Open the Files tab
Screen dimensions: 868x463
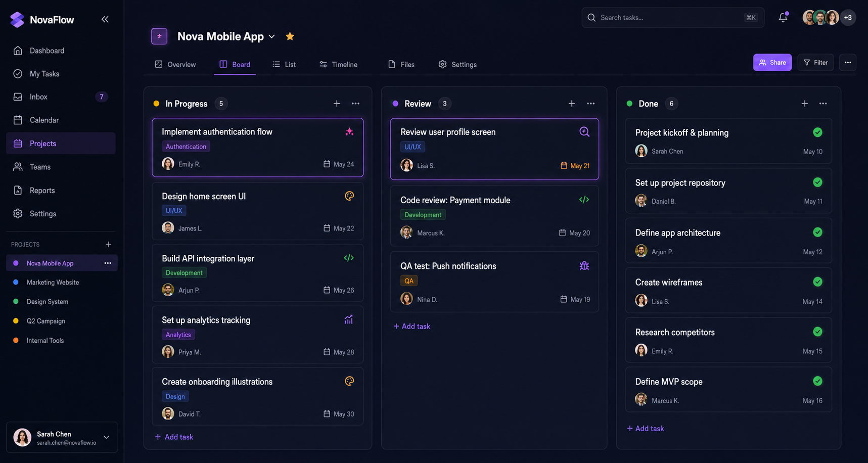pos(401,64)
